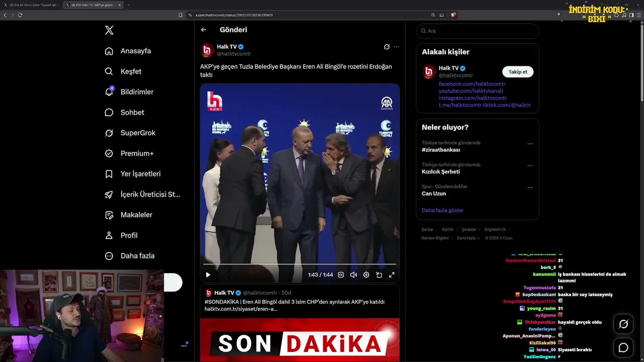Open video settings gear
Screen dimensions: 644x362
[366, 275]
